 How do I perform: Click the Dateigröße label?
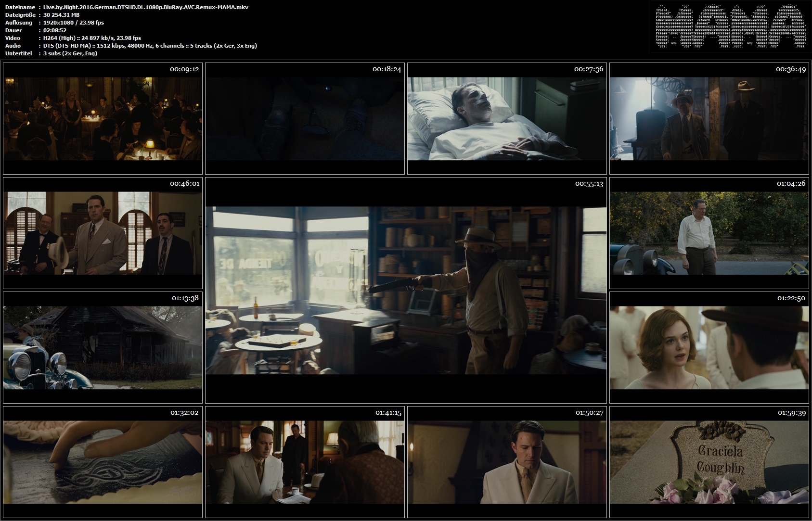(20, 15)
